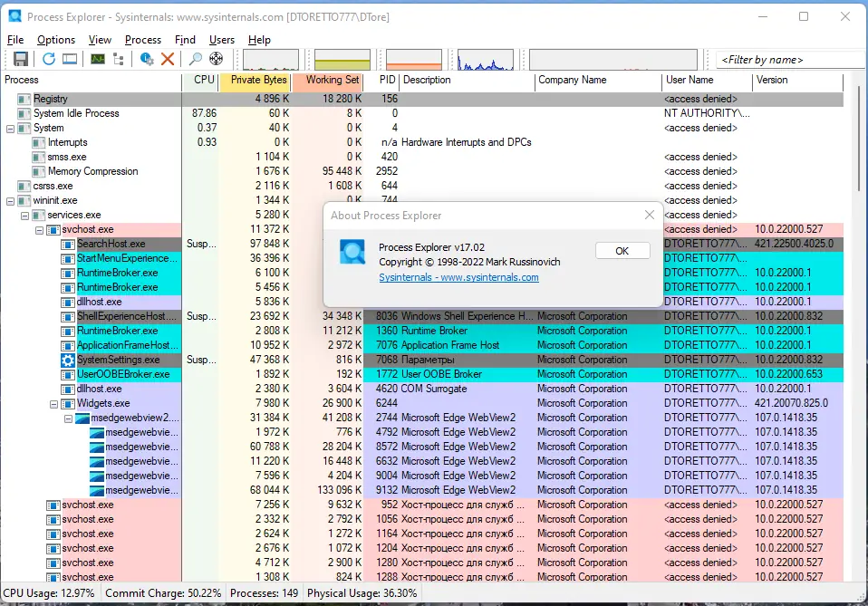The image size is (868, 606).
Task: Collapse the services.exe tree node
Action: pos(24,216)
